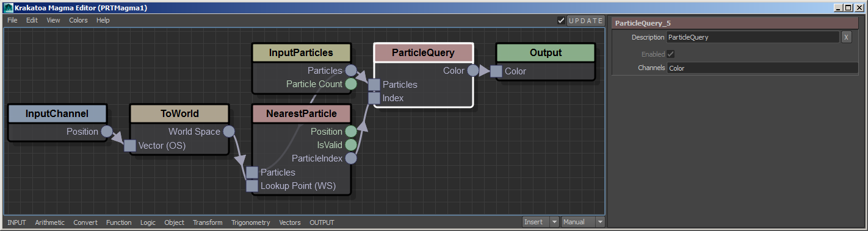Click the Vector (OS) input socket on ToWorld

[130, 146]
